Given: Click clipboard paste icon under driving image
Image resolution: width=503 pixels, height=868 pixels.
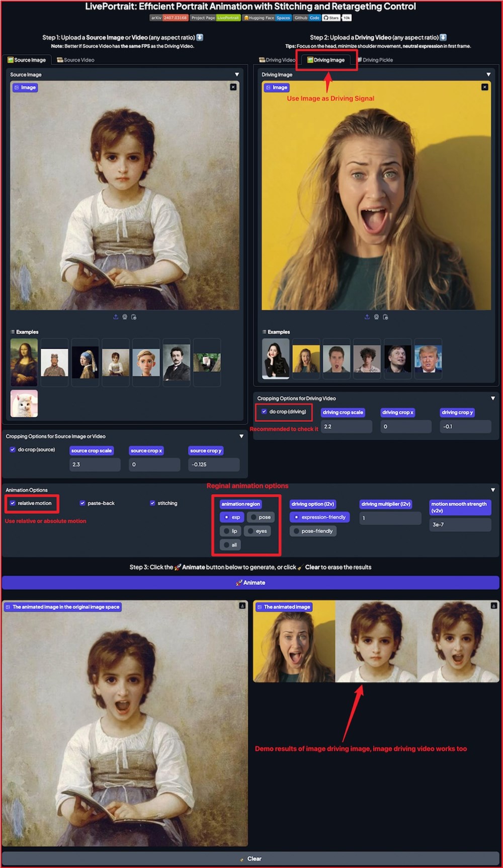Looking at the screenshot, I should tap(385, 317).
